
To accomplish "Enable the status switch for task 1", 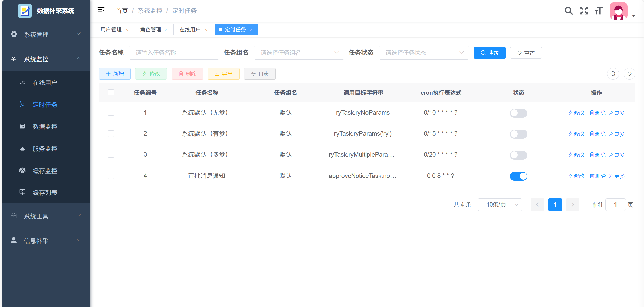I will point(518,113).
